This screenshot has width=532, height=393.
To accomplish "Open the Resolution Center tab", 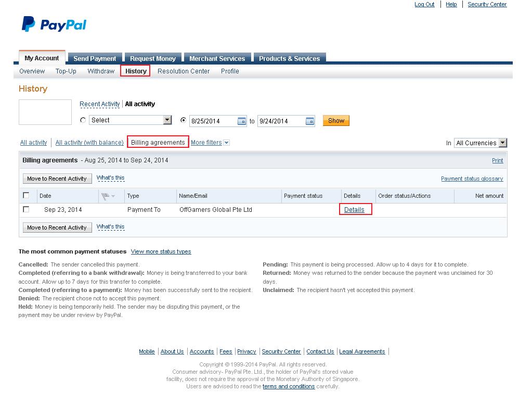I will (183, 71).
